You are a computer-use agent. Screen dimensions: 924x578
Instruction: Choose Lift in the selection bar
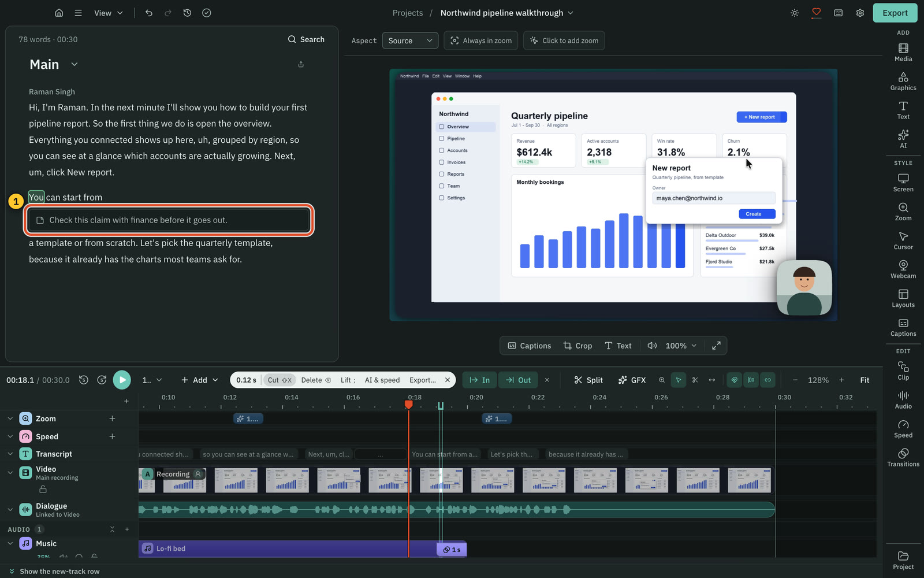(348, 380)
